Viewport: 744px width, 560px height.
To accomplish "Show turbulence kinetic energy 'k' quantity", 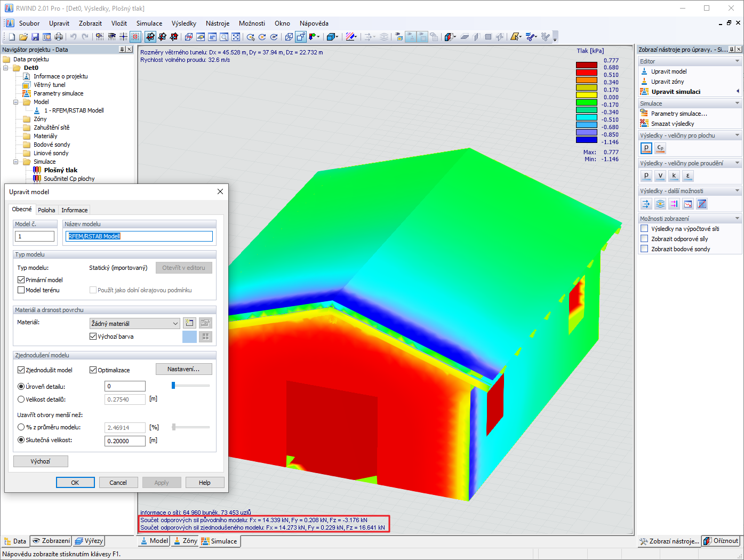I will coord(674,175).
